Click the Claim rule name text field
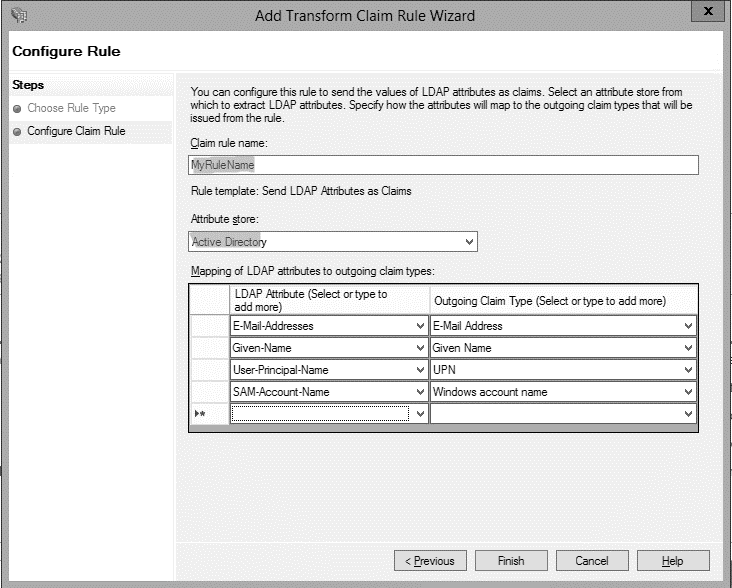The image size is (732, 588). coord(443,165)
